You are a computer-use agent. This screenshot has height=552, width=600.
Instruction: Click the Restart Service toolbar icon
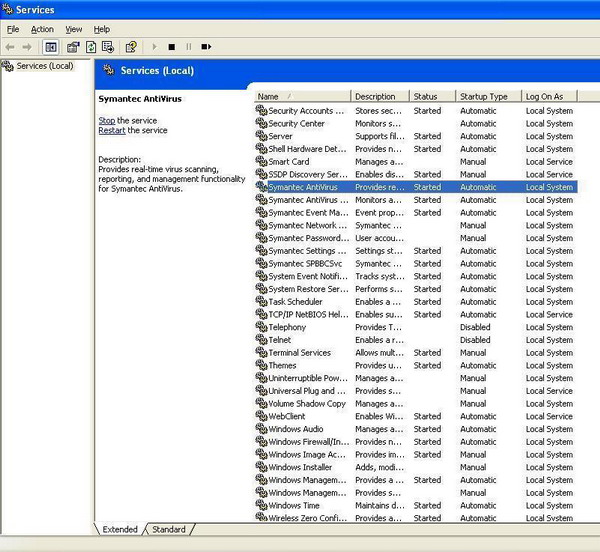coord(206,47)
